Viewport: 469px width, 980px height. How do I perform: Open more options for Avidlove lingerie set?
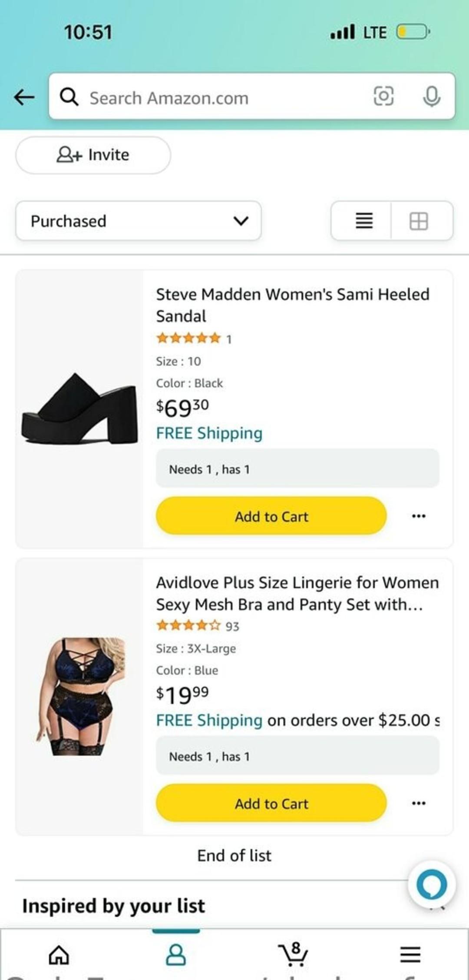click(419, 803)
